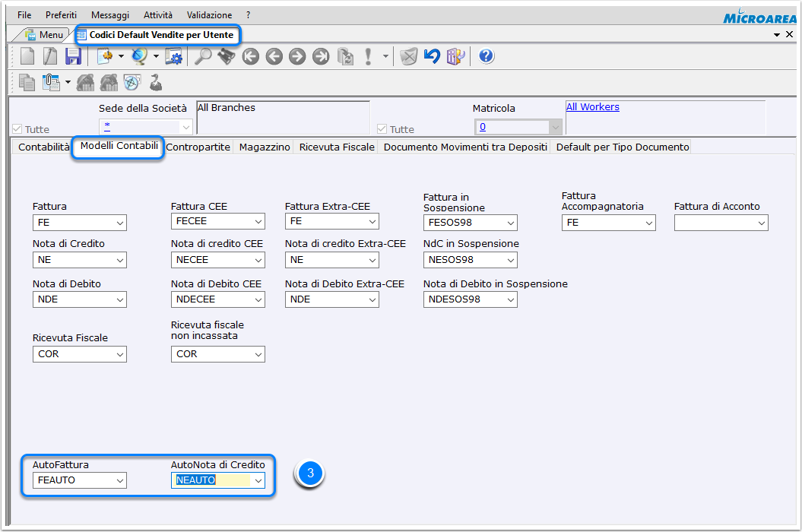Open Documento Movimenti tra Depositi tab
The image size is (802, 532).
465,147
